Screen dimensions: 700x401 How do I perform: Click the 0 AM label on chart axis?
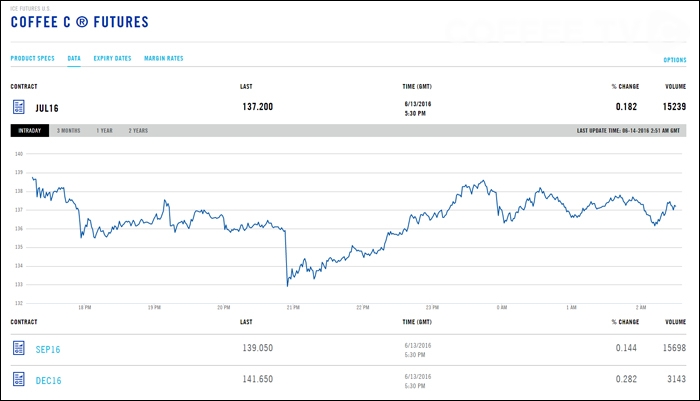point(502,308)
